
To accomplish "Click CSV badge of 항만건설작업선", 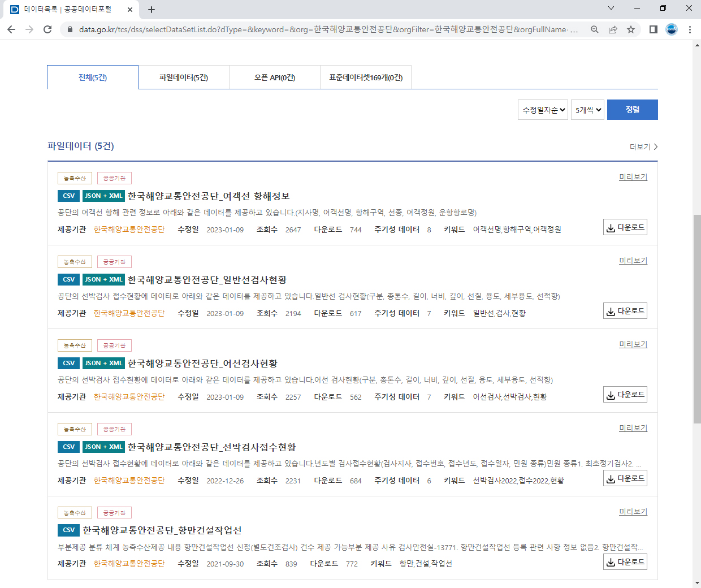I will click(69, 530).
